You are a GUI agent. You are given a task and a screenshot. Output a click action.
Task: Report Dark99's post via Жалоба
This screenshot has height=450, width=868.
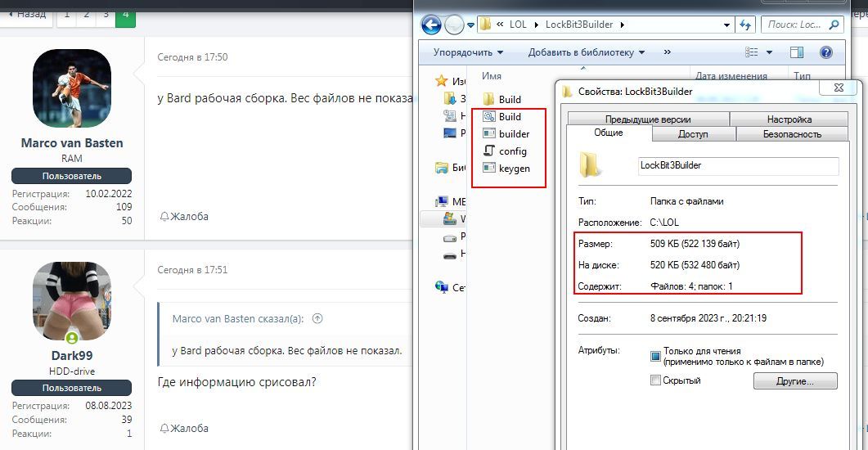(x=184, y=429)
